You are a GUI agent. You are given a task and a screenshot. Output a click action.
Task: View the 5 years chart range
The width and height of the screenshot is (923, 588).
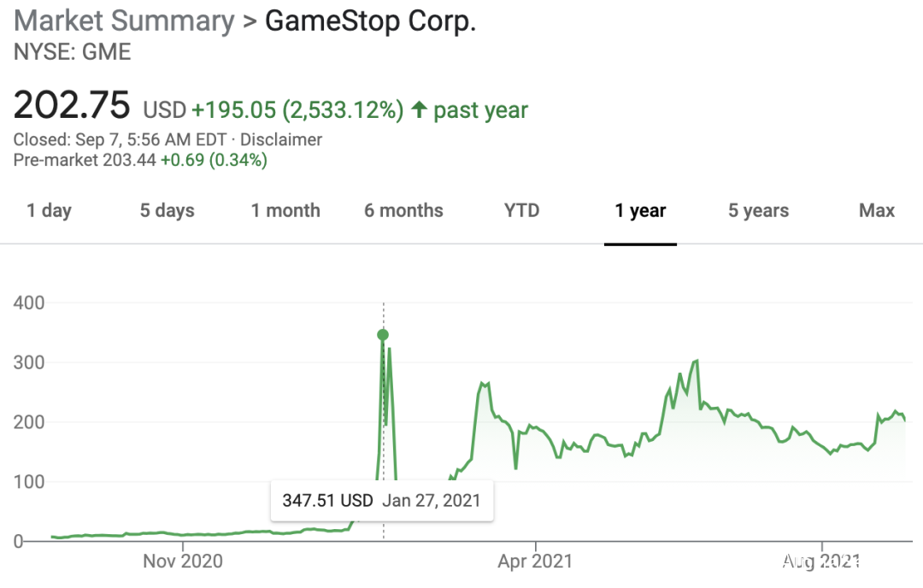[x=758, y=211]
